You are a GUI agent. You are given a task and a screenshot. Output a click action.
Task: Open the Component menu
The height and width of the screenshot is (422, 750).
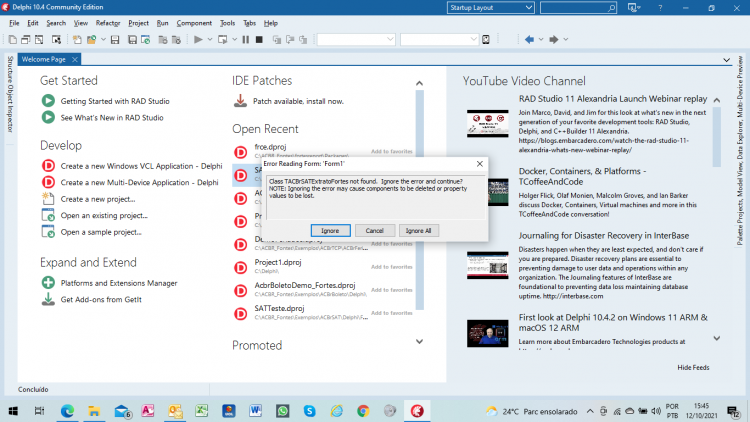tap(194, 23)
